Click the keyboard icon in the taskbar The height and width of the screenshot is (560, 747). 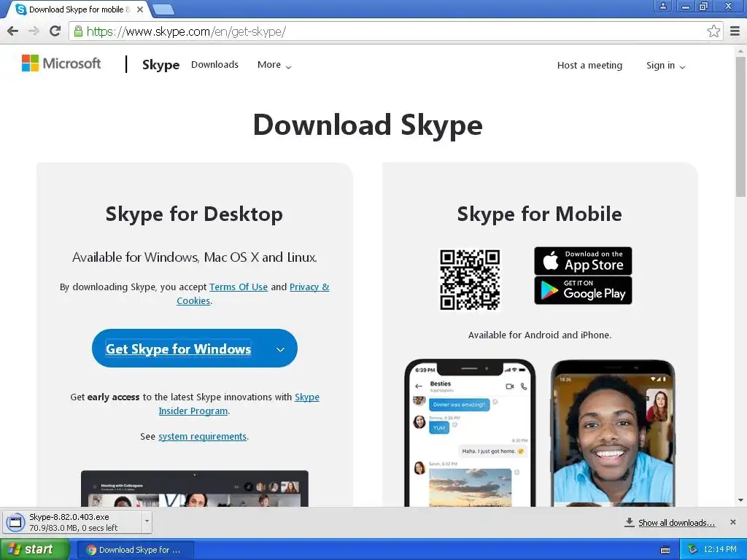tap(665, 550)
